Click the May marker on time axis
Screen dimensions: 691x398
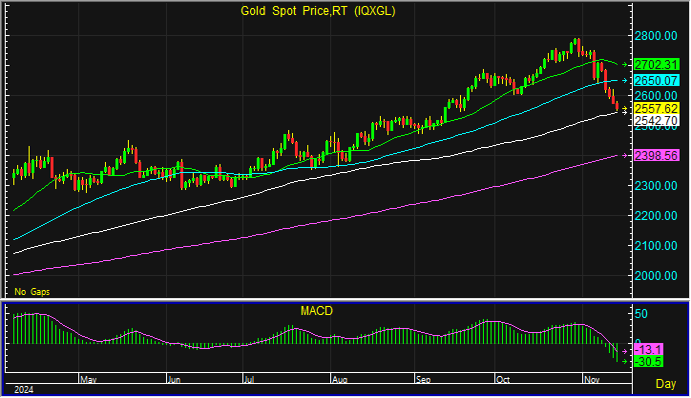click(x=88, y=379)
